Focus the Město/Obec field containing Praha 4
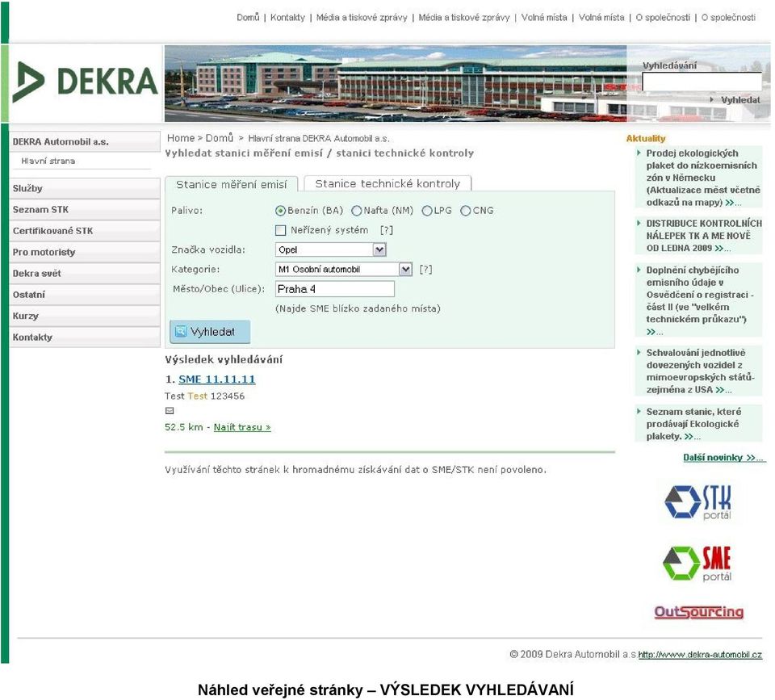 click(x=334, y=289)
